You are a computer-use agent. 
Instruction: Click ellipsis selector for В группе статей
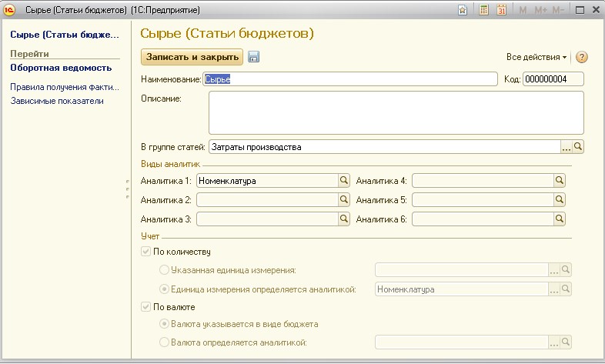(x=566, y=146)
